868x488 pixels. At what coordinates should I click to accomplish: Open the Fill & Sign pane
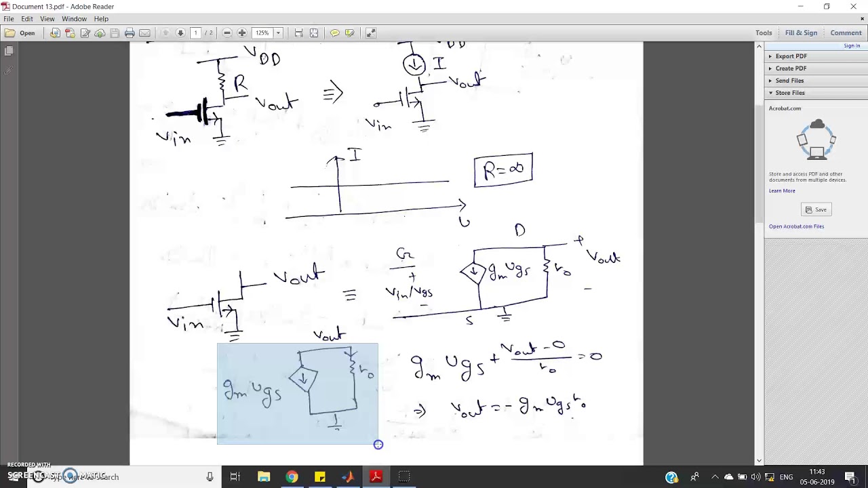coord(801,33)
